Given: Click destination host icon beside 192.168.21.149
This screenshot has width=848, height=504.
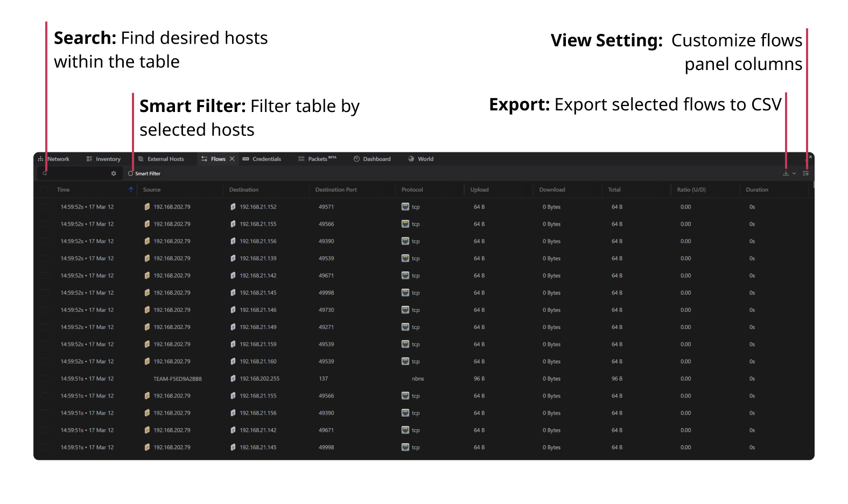Looking at the screenshot, I should (x=233, y=327).
